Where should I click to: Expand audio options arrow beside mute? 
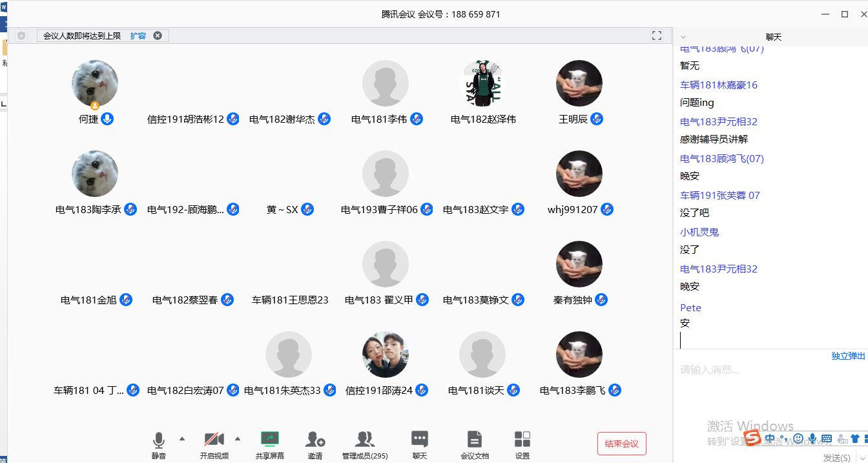coord(182,438)
